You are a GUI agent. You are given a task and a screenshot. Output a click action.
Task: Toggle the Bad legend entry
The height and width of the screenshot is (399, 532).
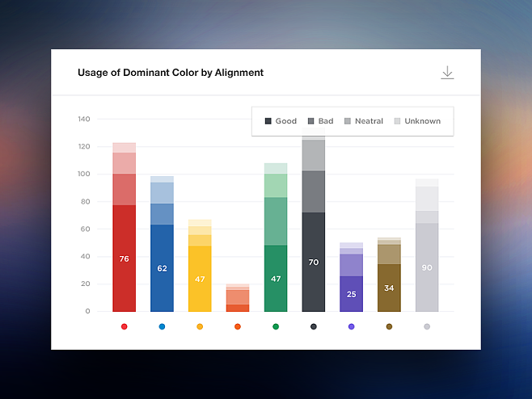pyautogui.click(x=321, y=121)
